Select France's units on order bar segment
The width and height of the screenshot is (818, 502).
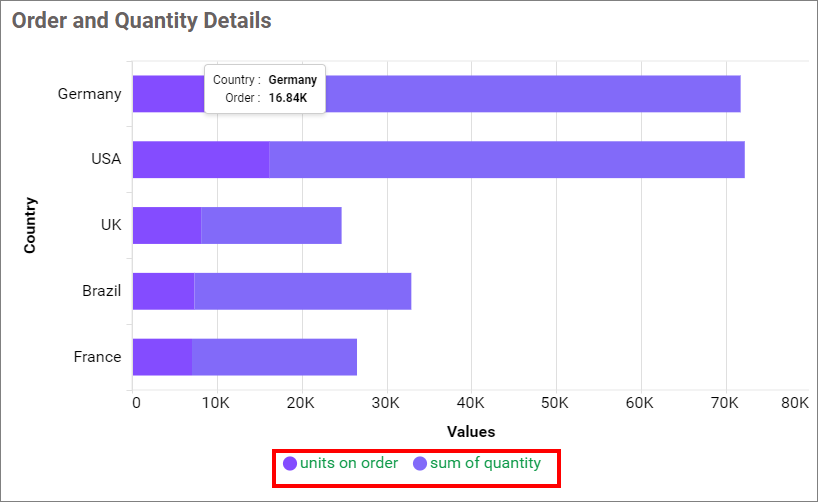point(162,357)
